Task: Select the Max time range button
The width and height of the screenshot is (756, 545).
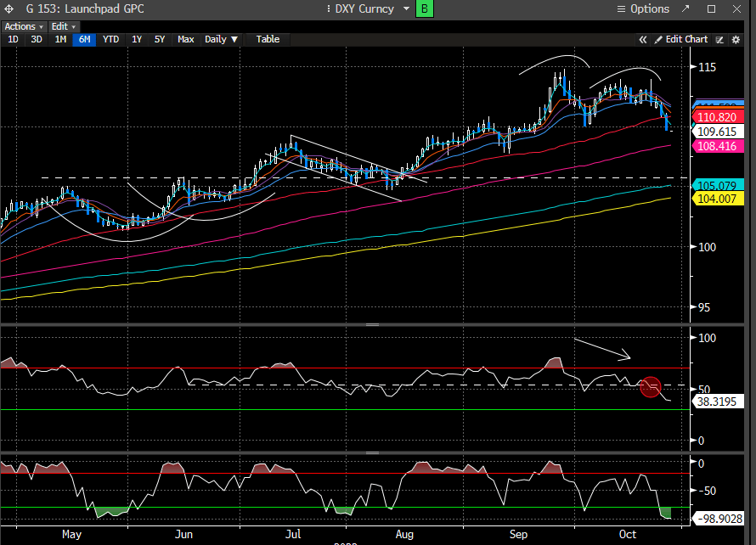Action: pos(185,39)
